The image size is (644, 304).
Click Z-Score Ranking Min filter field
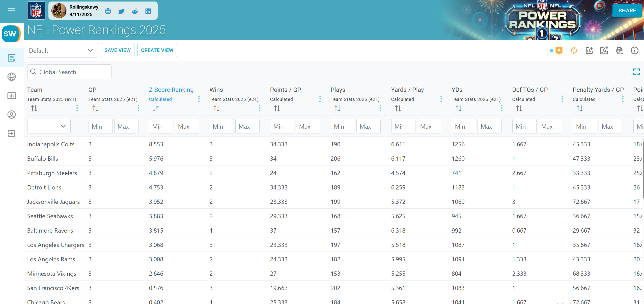point(161,126)
